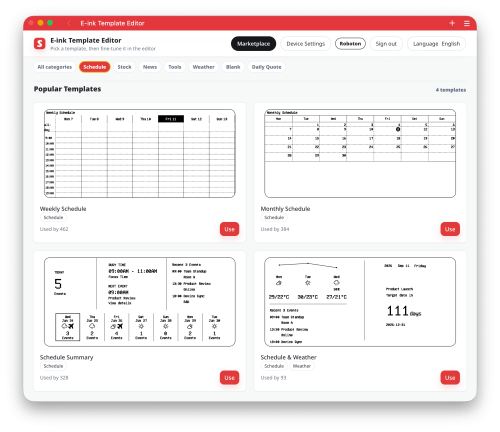Filter by Tools category

[175, 67]
